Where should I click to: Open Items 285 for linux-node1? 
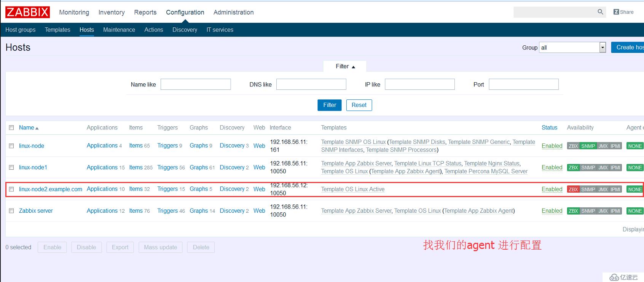[x=136, y=167]
